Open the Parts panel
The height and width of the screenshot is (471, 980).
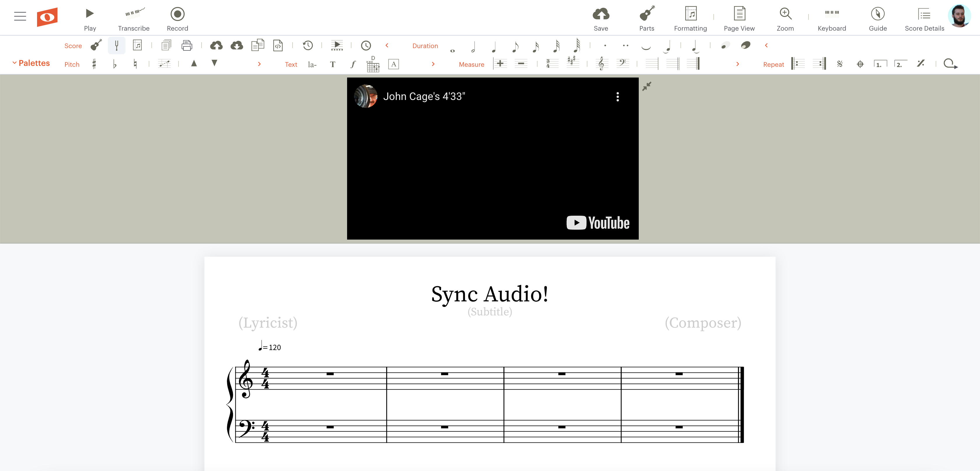(647, 19)
